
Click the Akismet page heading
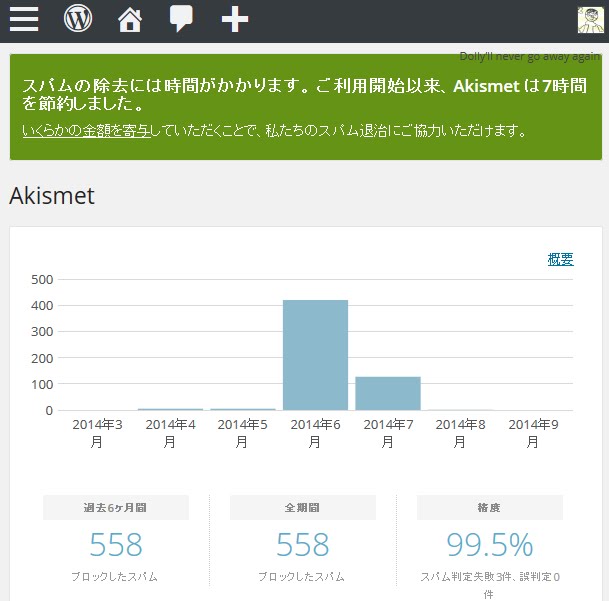[52, 195]
